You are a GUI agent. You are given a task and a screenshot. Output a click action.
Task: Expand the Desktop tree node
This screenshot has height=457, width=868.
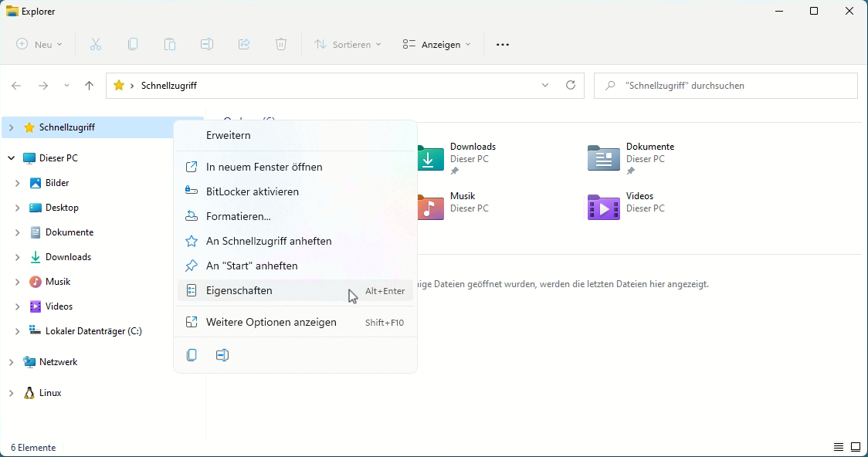click(17, 208)
